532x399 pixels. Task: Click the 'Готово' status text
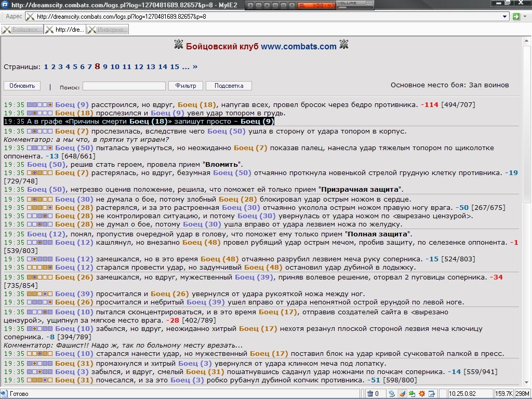(x=19, y=394)
